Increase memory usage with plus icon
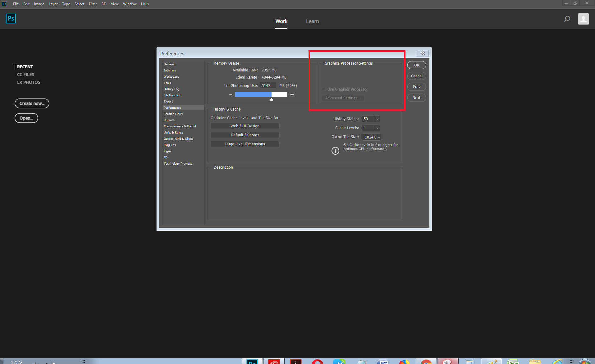This screenshot has width=595, height=364. (292, 94)
